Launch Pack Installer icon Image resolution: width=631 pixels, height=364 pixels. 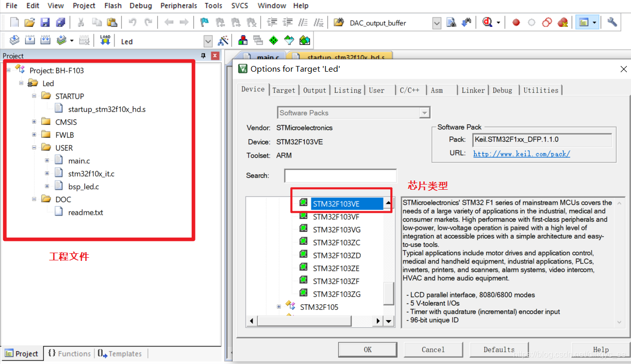click(305, 40)
